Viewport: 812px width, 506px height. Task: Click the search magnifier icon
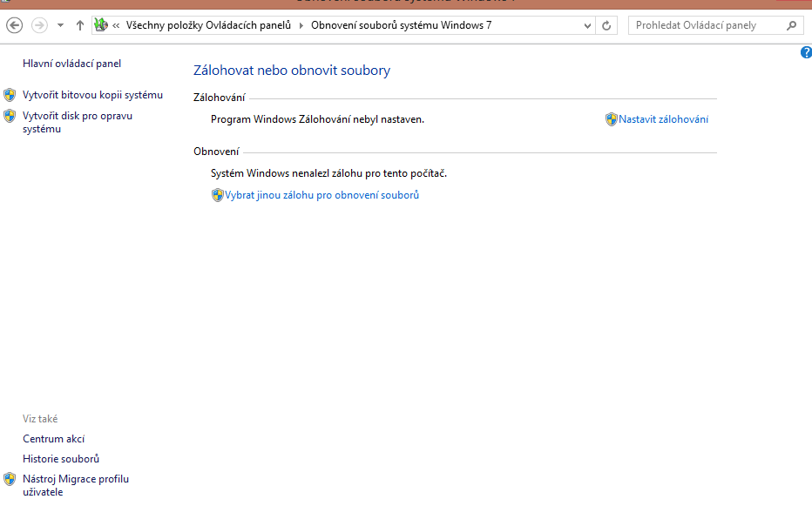click(791, 25)
